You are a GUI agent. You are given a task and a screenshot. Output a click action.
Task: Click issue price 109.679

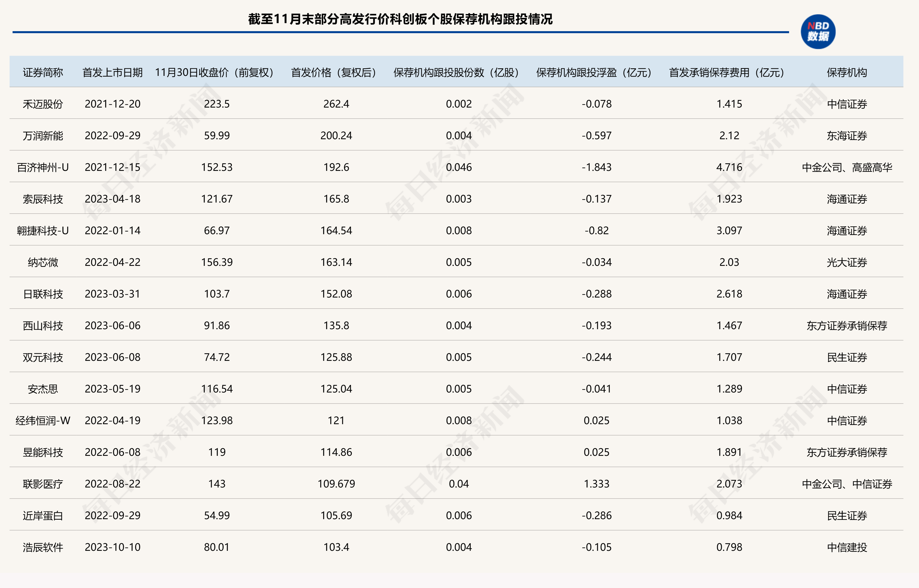click(x=336, y=484)
